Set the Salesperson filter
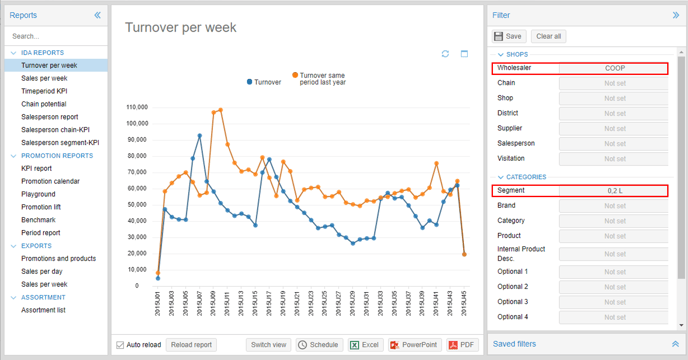The width and height of the screenshot is (688, 360). (x=613, y=144)
